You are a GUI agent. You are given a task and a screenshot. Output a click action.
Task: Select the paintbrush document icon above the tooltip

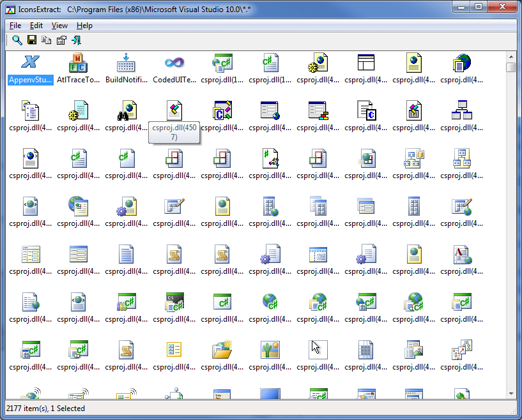174,110
